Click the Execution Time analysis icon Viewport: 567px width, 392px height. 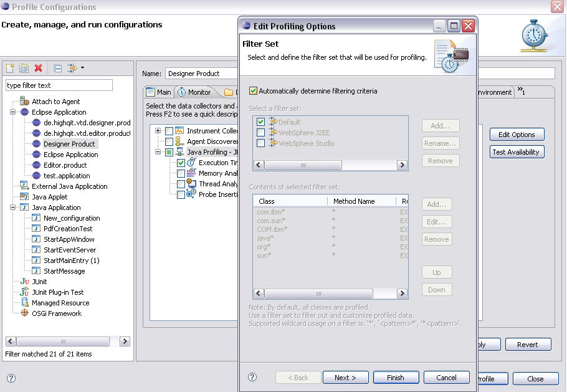click(x=191, y=163)
